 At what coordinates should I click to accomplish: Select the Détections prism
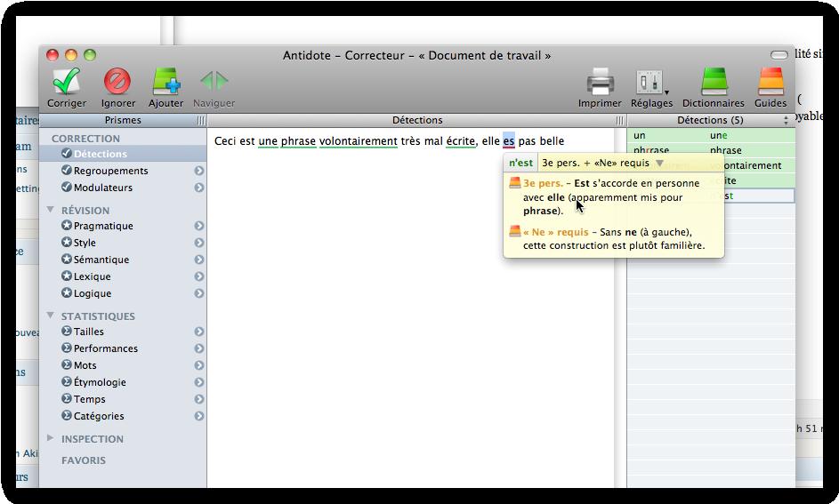[123, 154]
